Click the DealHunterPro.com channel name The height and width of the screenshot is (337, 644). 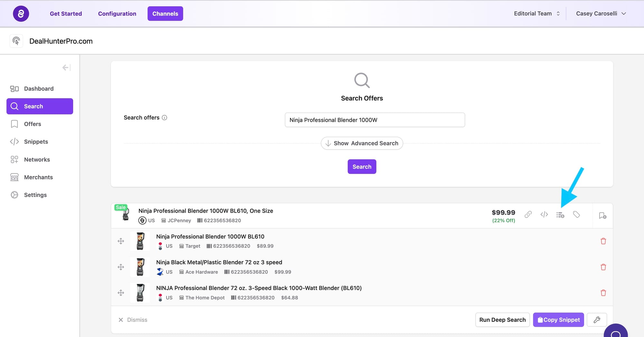click(61, 41)
